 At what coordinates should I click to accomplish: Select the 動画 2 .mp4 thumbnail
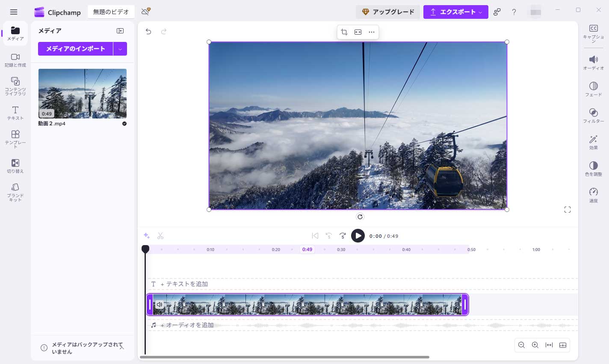pos(82,94)
